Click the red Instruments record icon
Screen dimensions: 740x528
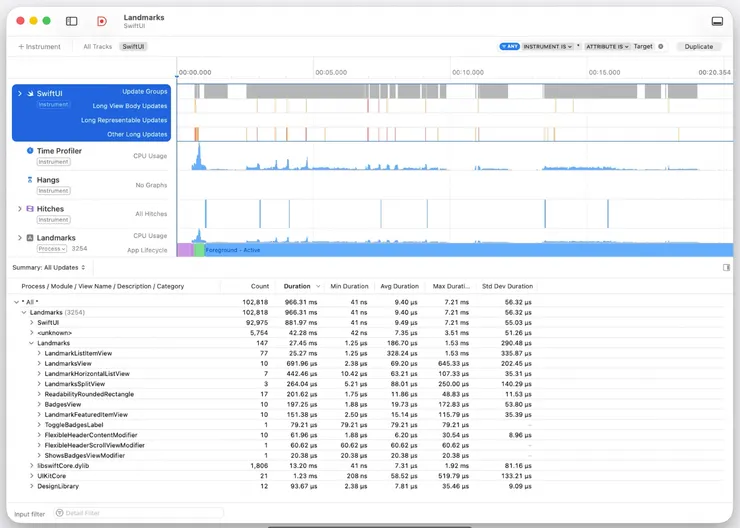[x=102, y=21]
